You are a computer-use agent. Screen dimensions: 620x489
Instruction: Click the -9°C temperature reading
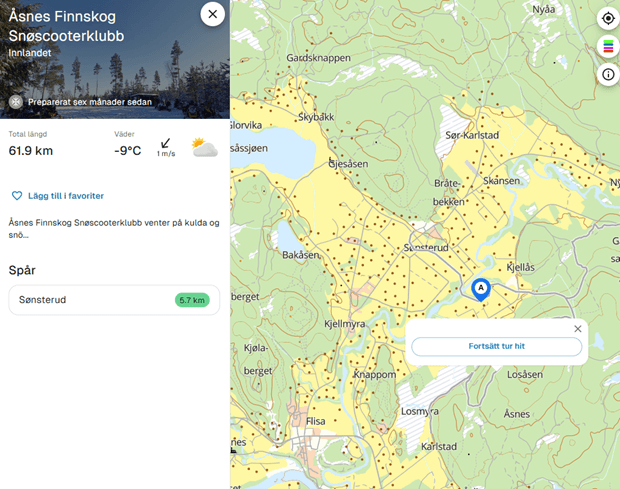128,151
